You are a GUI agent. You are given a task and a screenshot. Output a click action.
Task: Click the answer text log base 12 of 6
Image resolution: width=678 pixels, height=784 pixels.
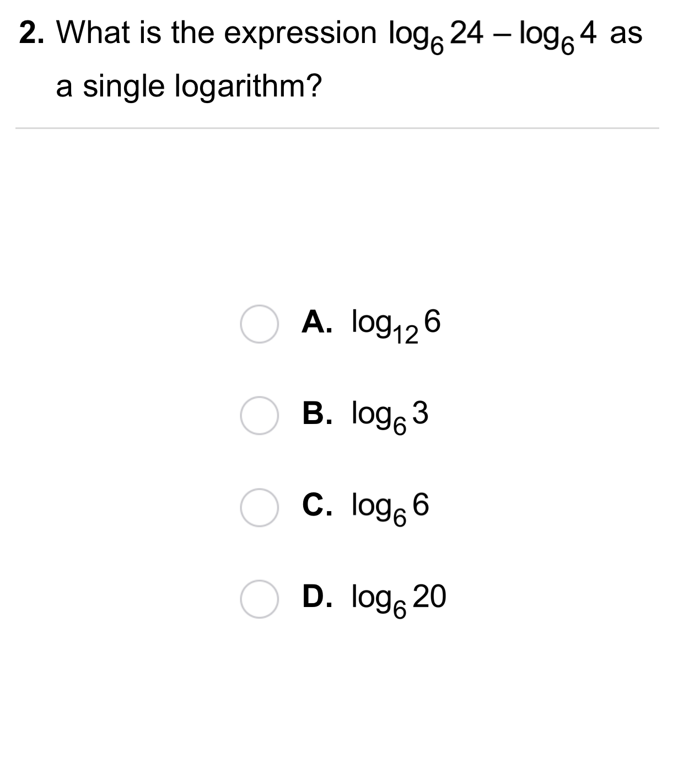pyautogui.click(x=396, y=324)
